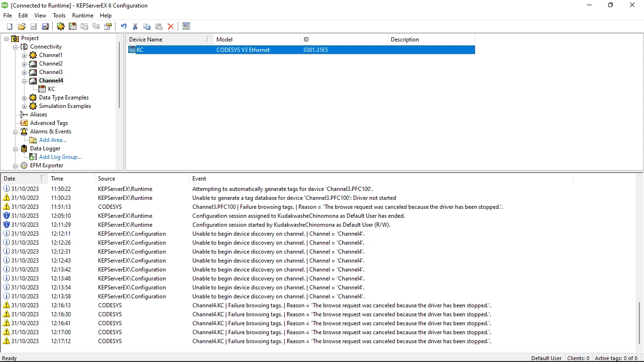Viewport: 644px width, 362px height.
Task: Sort by Device Name column header
Action: 169,40
